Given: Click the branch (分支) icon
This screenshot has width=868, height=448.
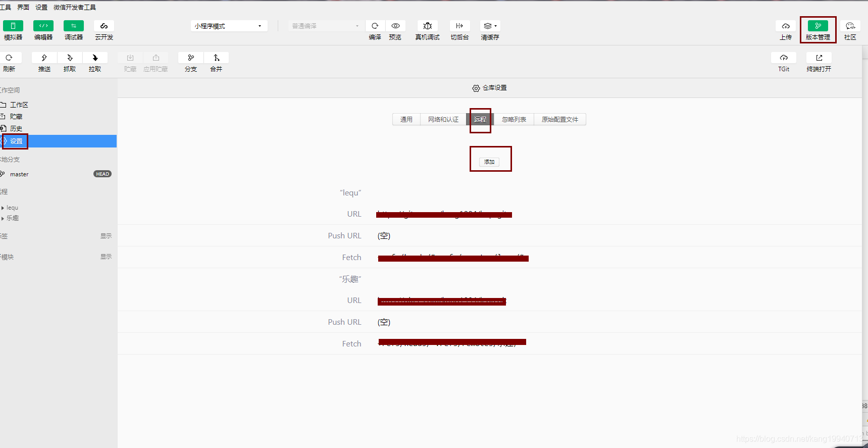Looking at the screenshot, I should click(191, 58).
